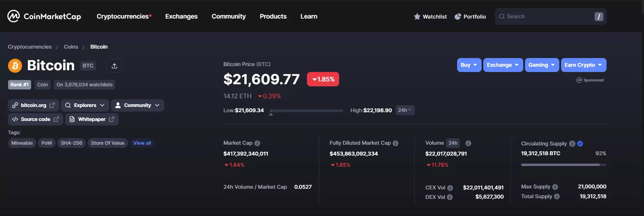Viewport: 644px width, 216px height.
Task: Focus the Search input field
Action: (x=551, y=16)
